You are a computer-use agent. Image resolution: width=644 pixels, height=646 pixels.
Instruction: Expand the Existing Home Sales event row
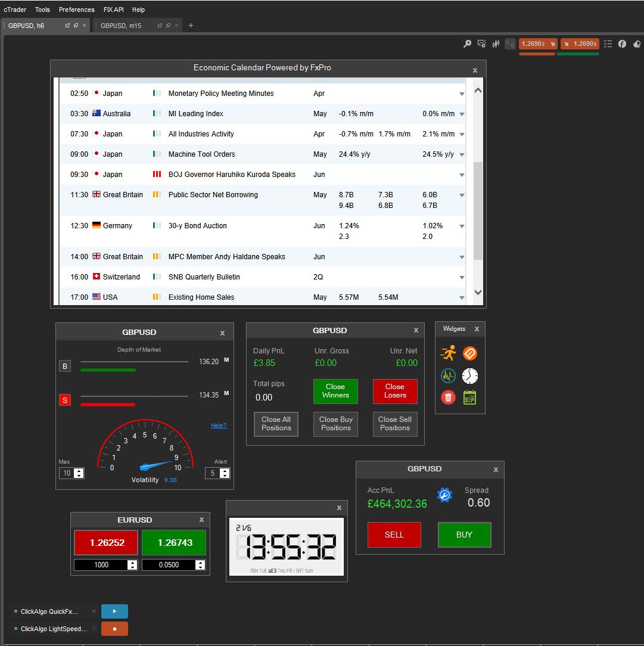coord(462,298)
